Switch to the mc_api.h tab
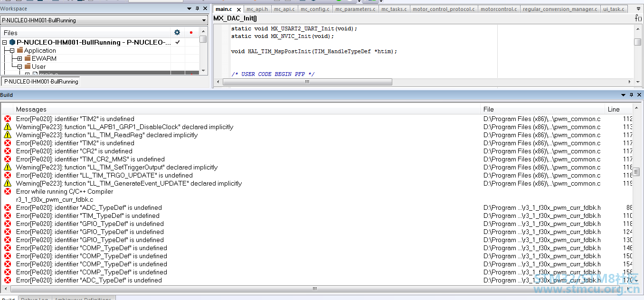The width and height of the screenshot is (644, 300). click(x=257, y=9)
